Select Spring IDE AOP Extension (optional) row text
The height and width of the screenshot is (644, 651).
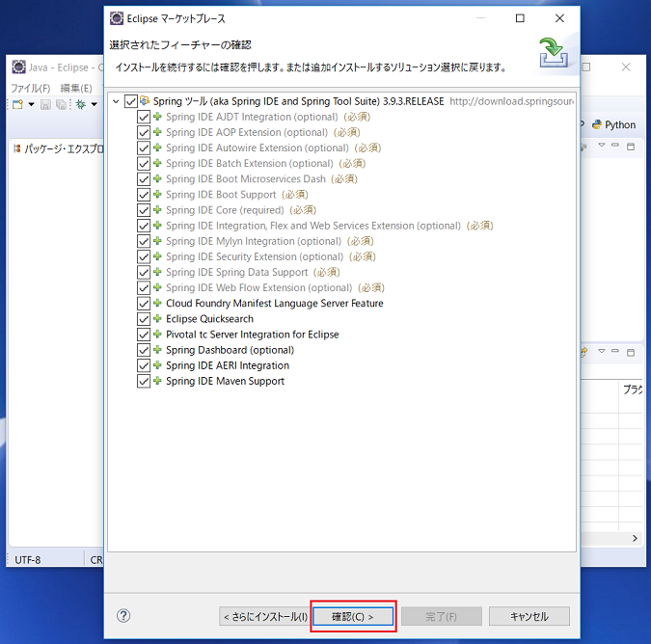pyautogui.click(x=247, y=132)
